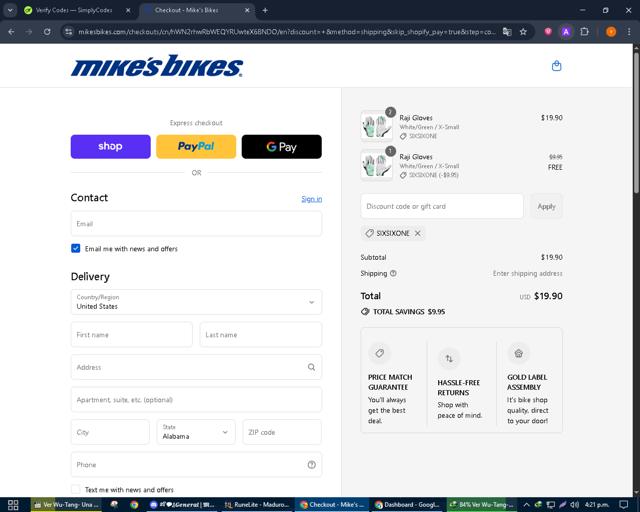Open the Country/Region dropdown
Screen dimensions: 640x512
(x=196, y=302)
